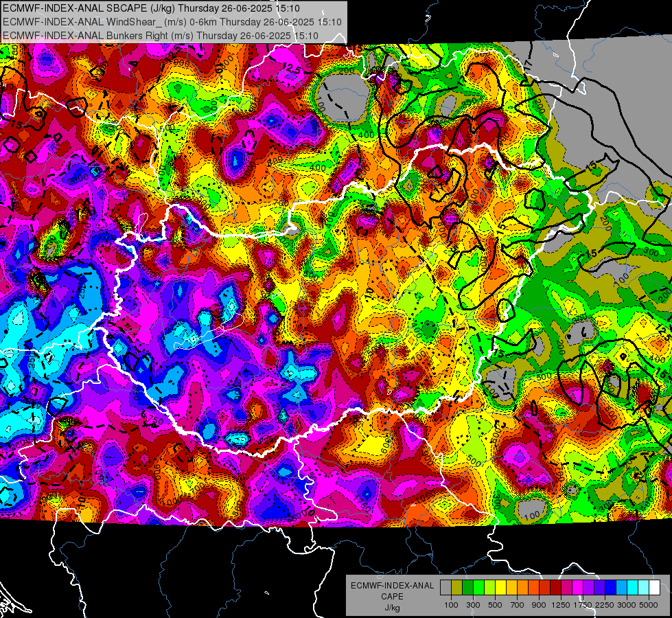Click the 100 value in the legend scale
672x618 pixels.
[451, 605]
